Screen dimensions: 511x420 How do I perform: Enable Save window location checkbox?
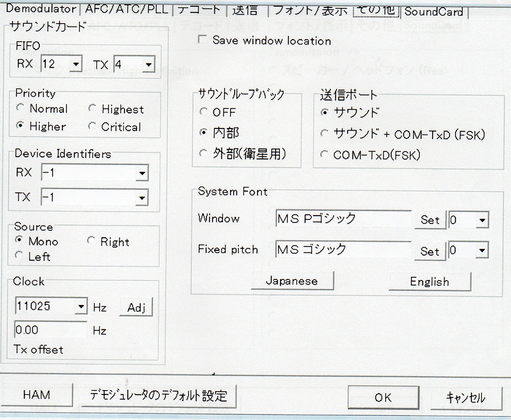(x=202, y=39)
